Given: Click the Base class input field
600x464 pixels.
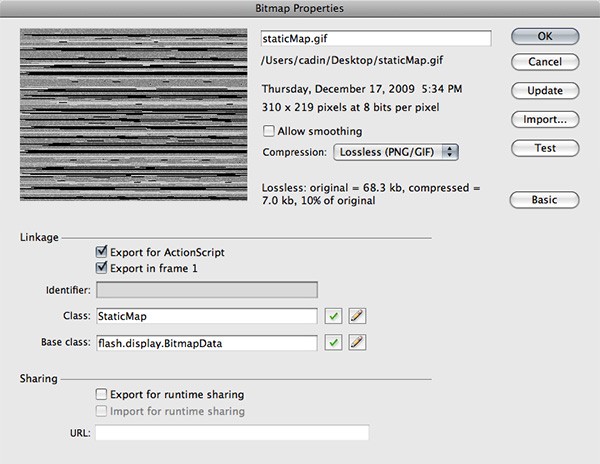Looking at the screenshot, I should pos(206,343).
